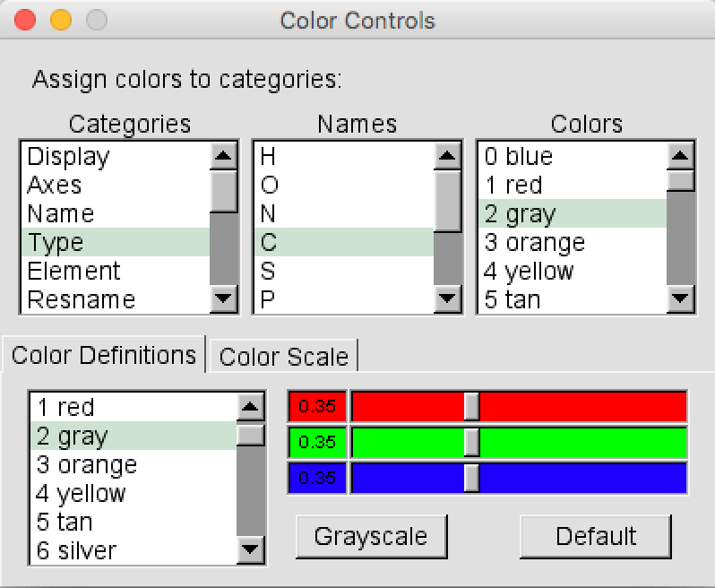Image resolution: width=715 pixels, height=588 pixels.
Task: Switch to the Color Scale tab
Action: coord(283,356)
